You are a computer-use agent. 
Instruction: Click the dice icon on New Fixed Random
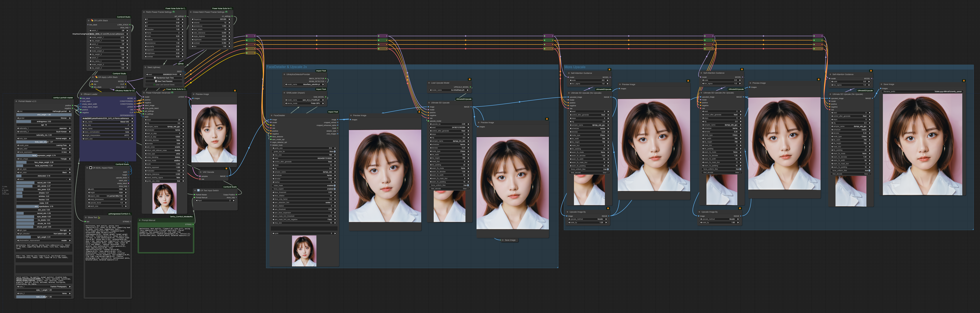point(156,81)
